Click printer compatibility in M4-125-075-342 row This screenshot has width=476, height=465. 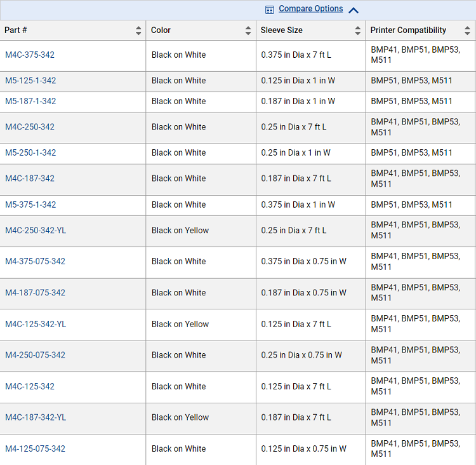tap(415, 448)
